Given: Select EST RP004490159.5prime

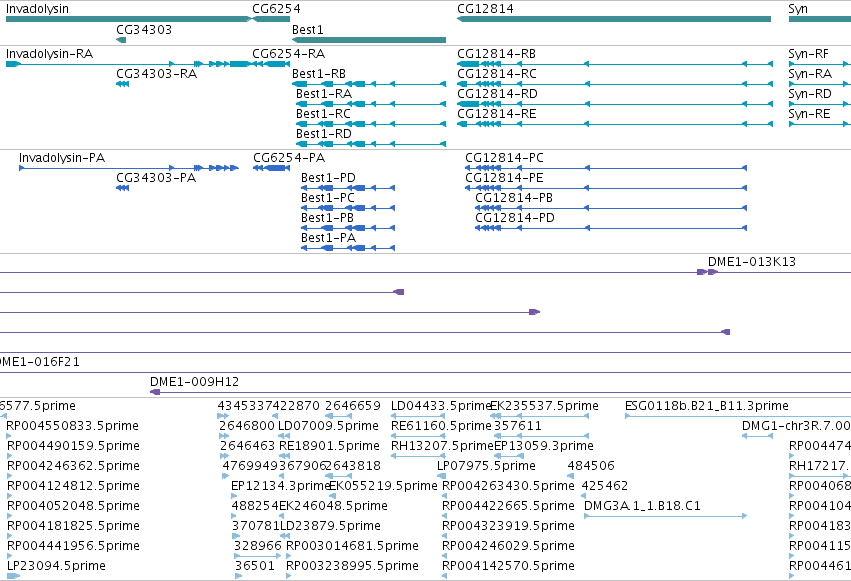Looking at the screenshot, I should pos(9,456).
